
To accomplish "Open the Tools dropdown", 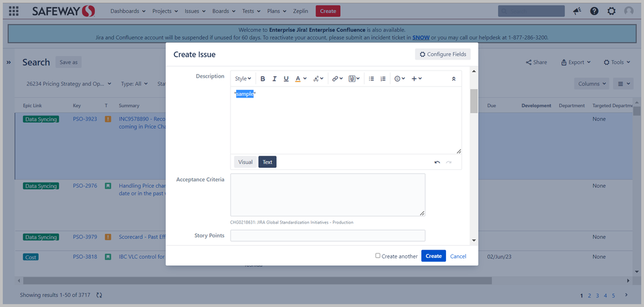I will click(617, 62).
